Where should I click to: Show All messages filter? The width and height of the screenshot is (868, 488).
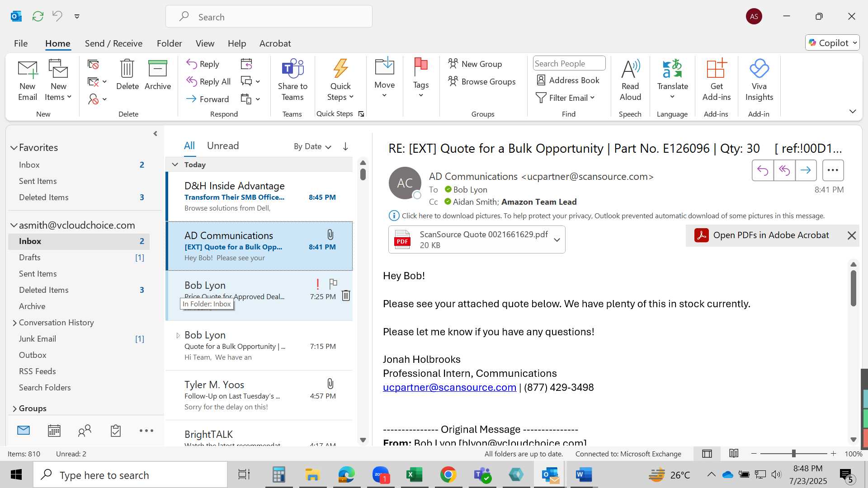click(189, 146)
